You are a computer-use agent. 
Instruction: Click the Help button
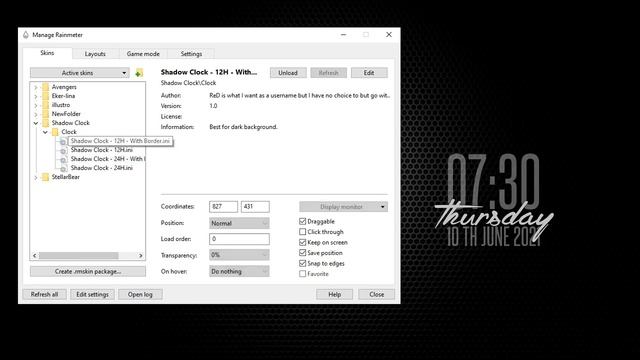335,294
